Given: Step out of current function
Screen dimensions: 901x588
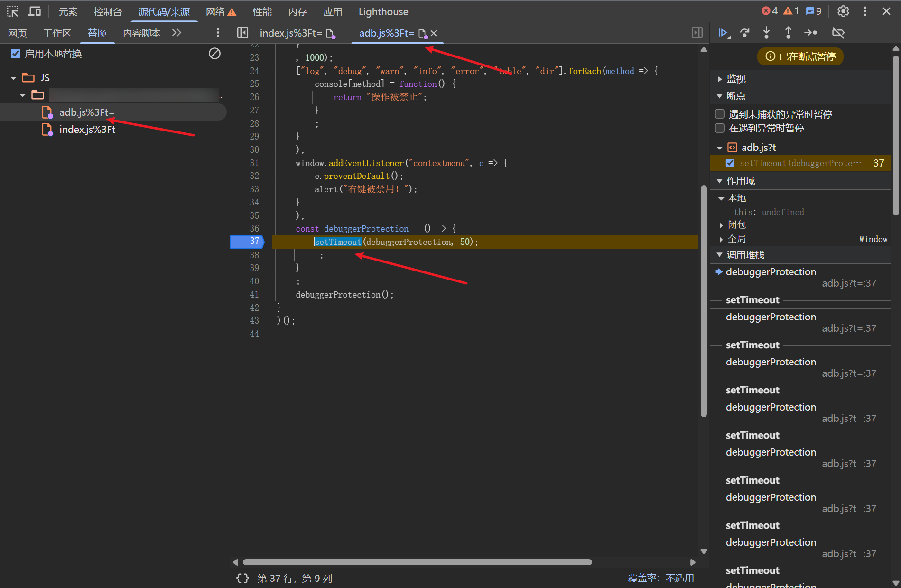Looking at the screenshot, I should (x=788, y=33).
